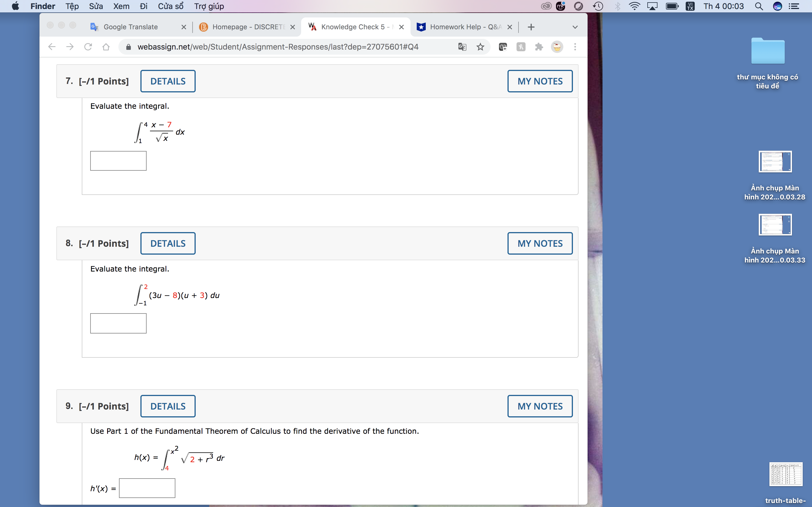Viewport: 812px width, 507px height.
Task: Open the Loom screen recorder extension
Action: (503, 47)
